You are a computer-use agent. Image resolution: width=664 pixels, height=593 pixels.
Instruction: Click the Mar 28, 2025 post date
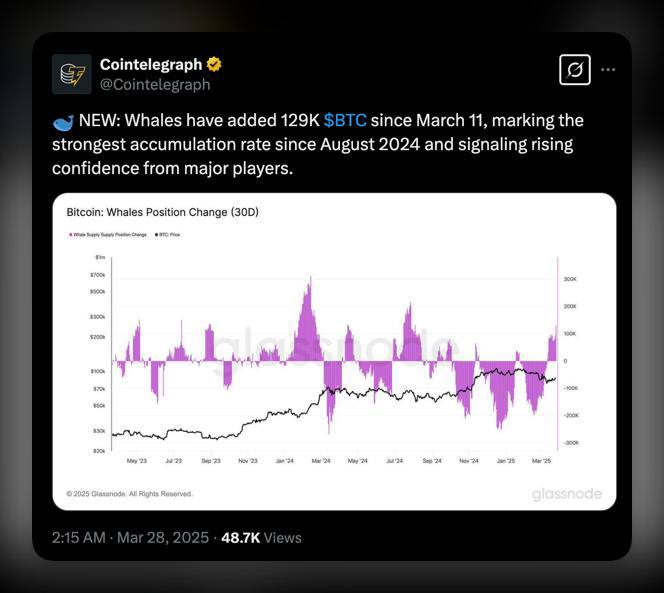163,538
